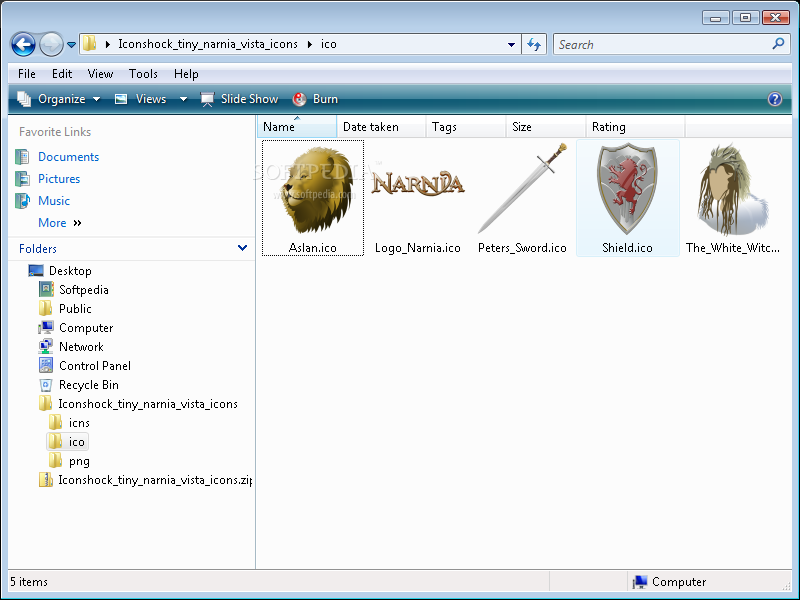Screen dimensions: 800x600
Task: Click the folder icon in address bar
Action: [x=89, y=43]
